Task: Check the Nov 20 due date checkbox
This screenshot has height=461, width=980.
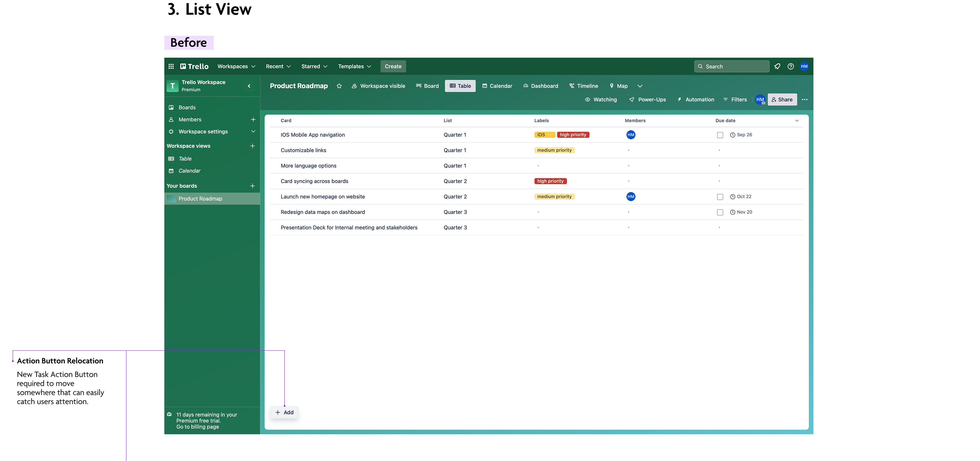Action: click(720, 212)
